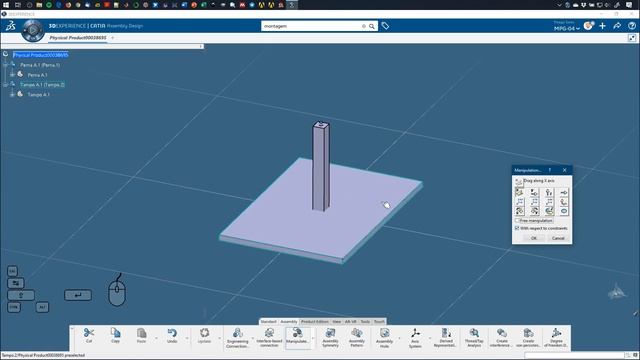Collapse the Tampa A.1 (Tampa.2) tree node
This screenshot has height=360, width=640.
coord(6,84)
